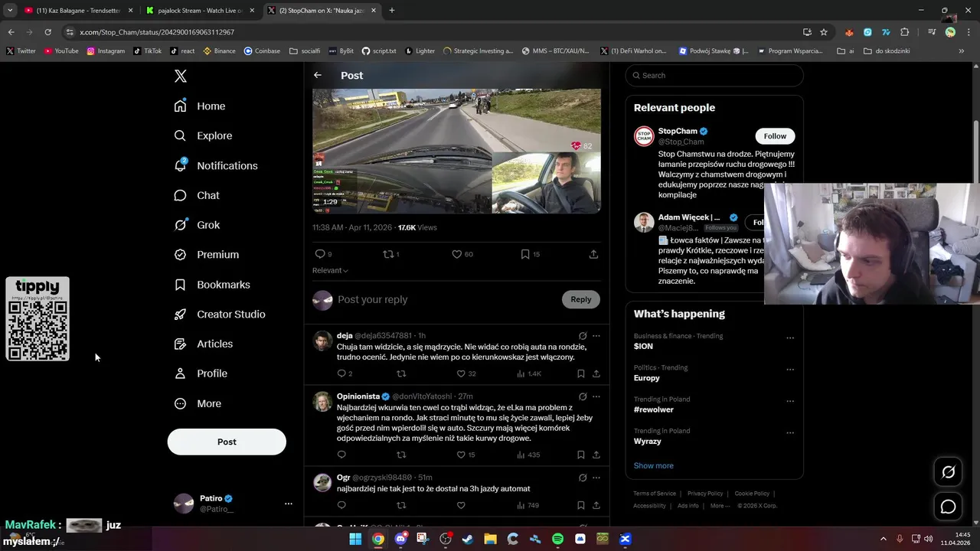The height and width of the screenshot is (551, 980).
Task: Open Creator Studio in the sidebar
Action: coord(220,315)
